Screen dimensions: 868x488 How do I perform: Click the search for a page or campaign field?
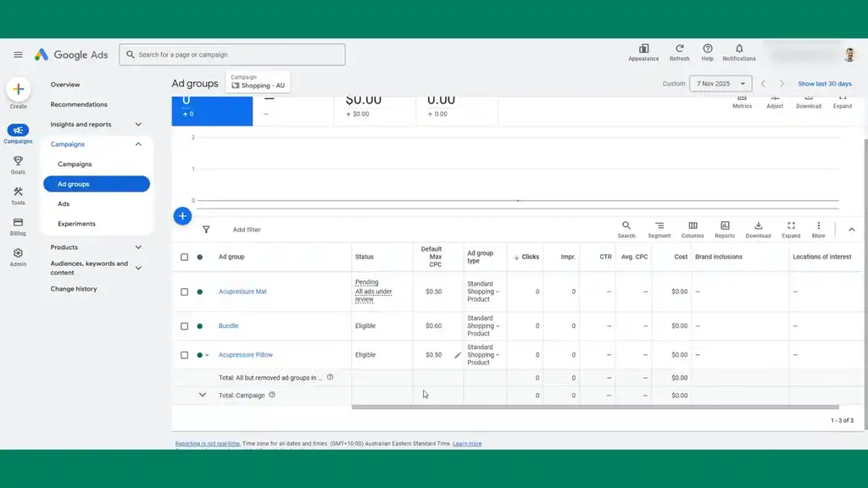pyautogui.click(x=233, y=54)
